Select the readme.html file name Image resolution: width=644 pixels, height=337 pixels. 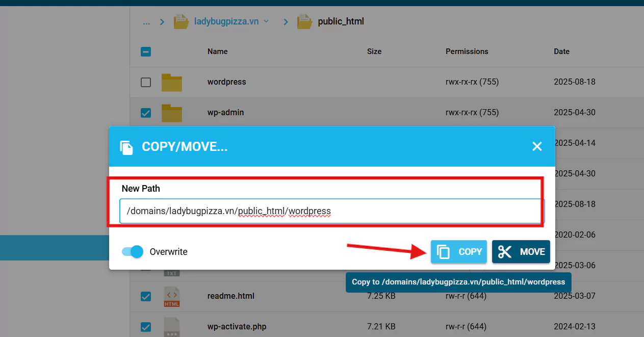(231, 296)
